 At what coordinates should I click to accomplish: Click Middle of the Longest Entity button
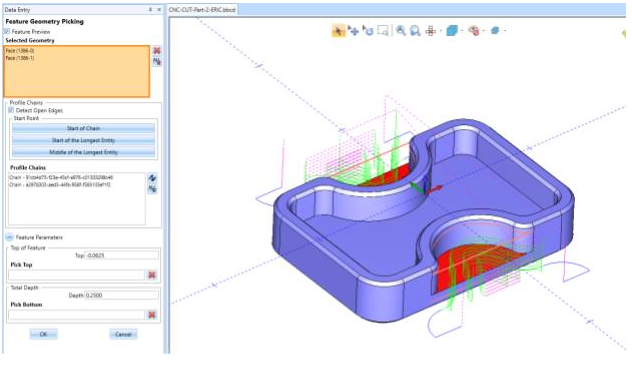83,152
